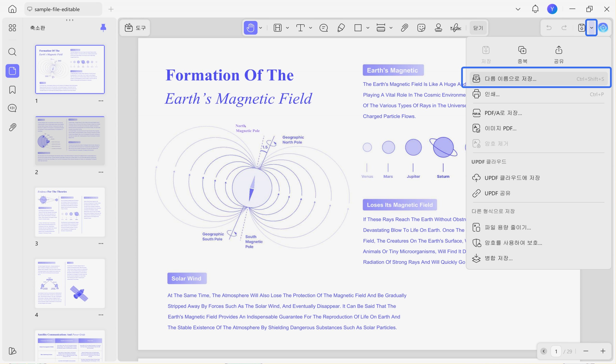
Task: Click the attachment paperclip in toolbar
Action: (x=404, y=28)
